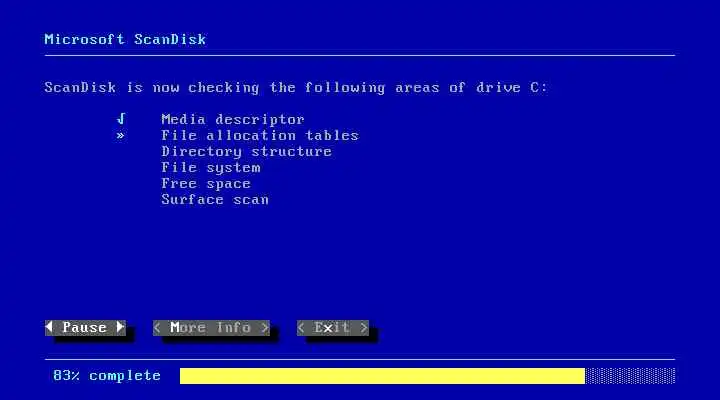Click the checkmark beside Media descriptor
Viewport: 720px width, 400px height.
coord(121,119)
